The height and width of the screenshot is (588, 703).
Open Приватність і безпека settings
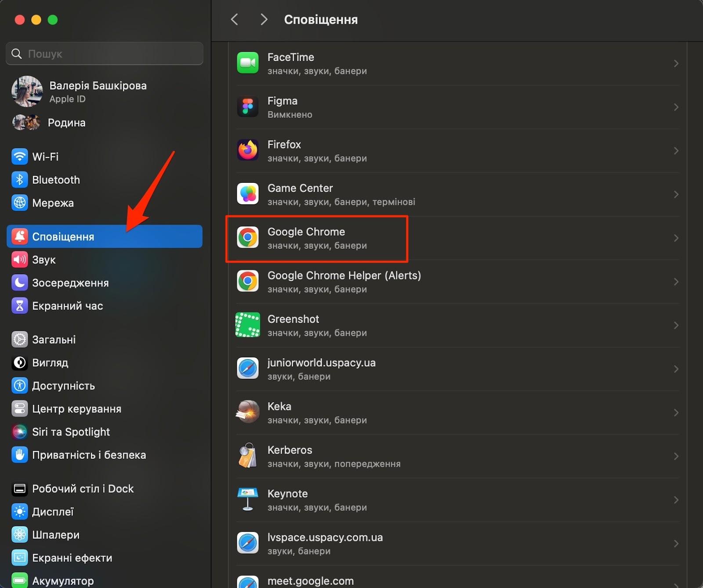(x=89, y=455)
